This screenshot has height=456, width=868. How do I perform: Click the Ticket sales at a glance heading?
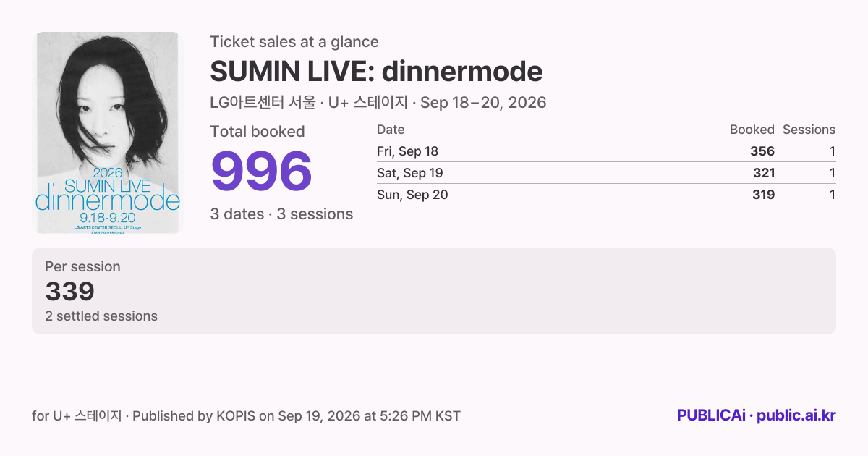point(294,42)
